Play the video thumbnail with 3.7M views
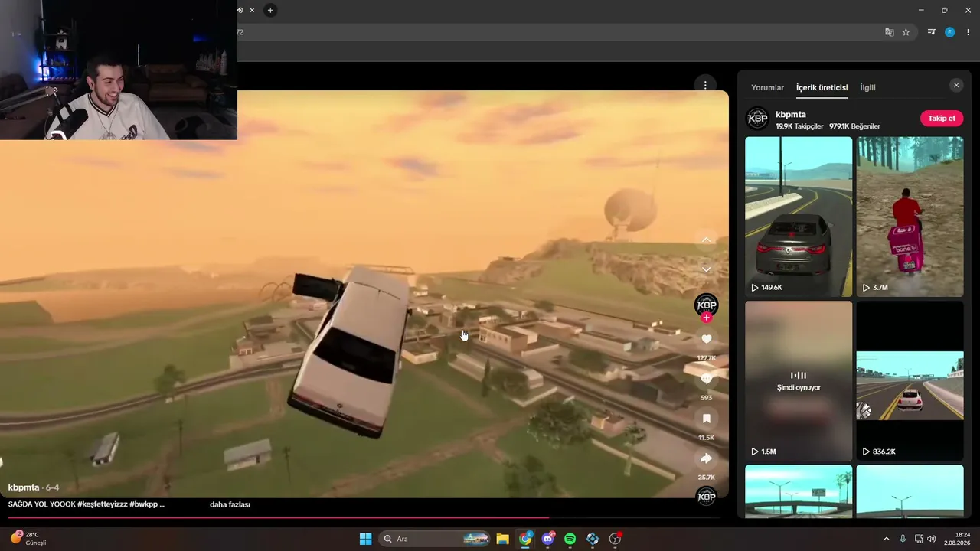The height and width of the screenshot is (551, 980). coord(910,217)
